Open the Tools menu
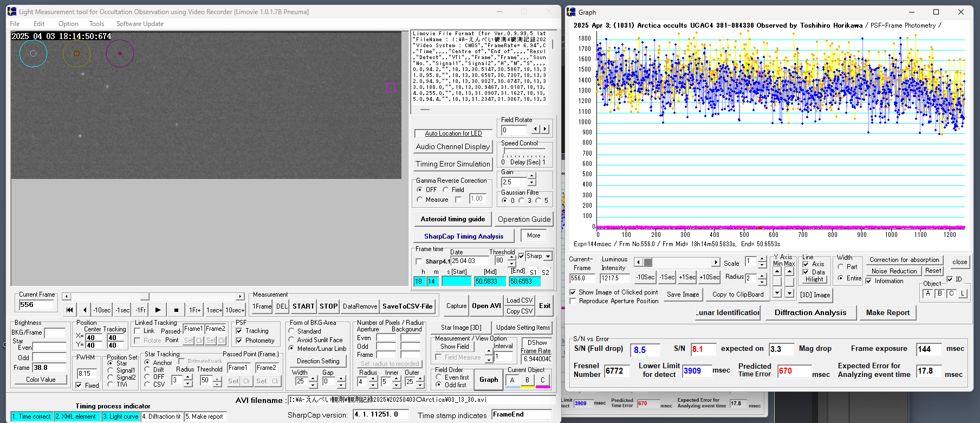 [96, 24]
